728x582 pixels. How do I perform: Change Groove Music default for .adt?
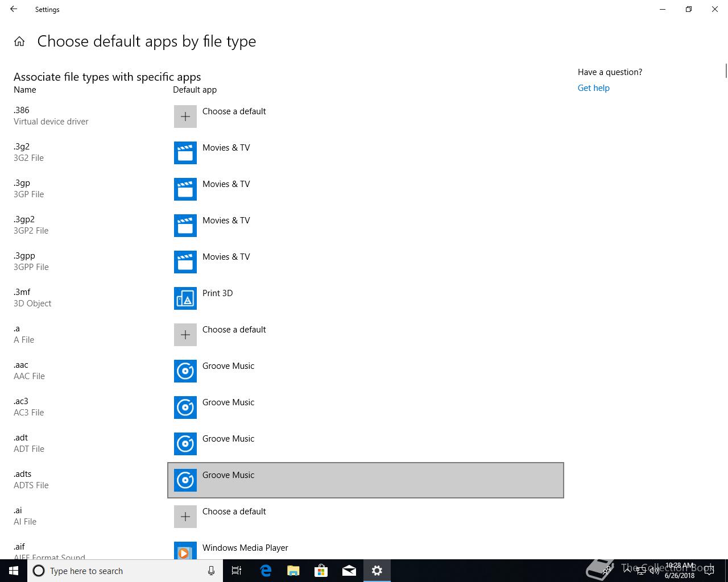pyautogui.click(x=366, y=444)
